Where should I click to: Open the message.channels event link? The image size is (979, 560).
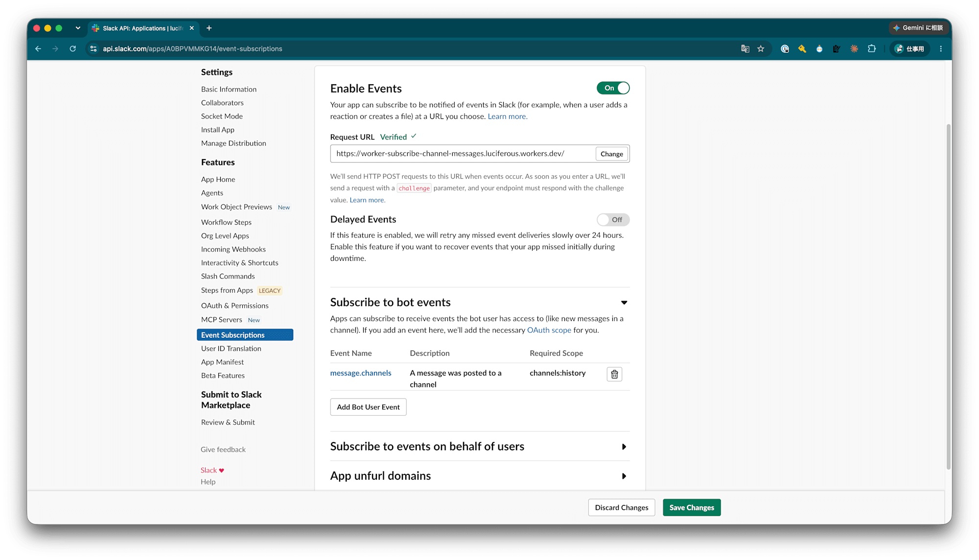[361, 373]
